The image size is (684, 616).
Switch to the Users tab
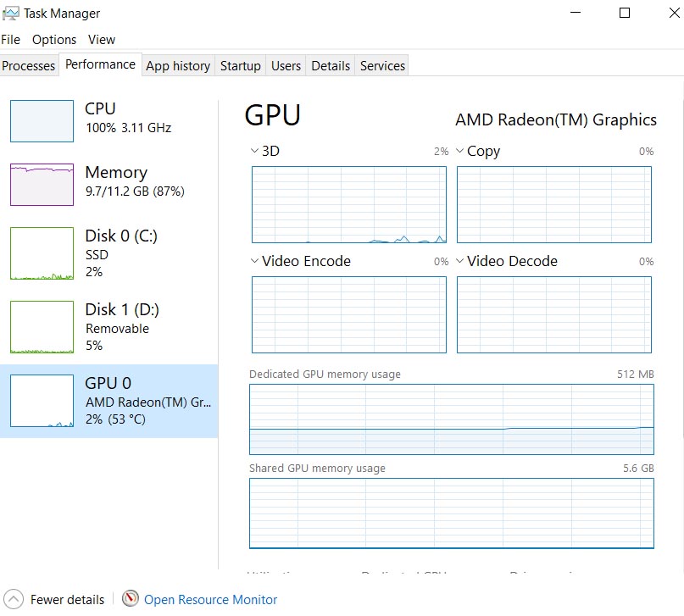point(286,65)
